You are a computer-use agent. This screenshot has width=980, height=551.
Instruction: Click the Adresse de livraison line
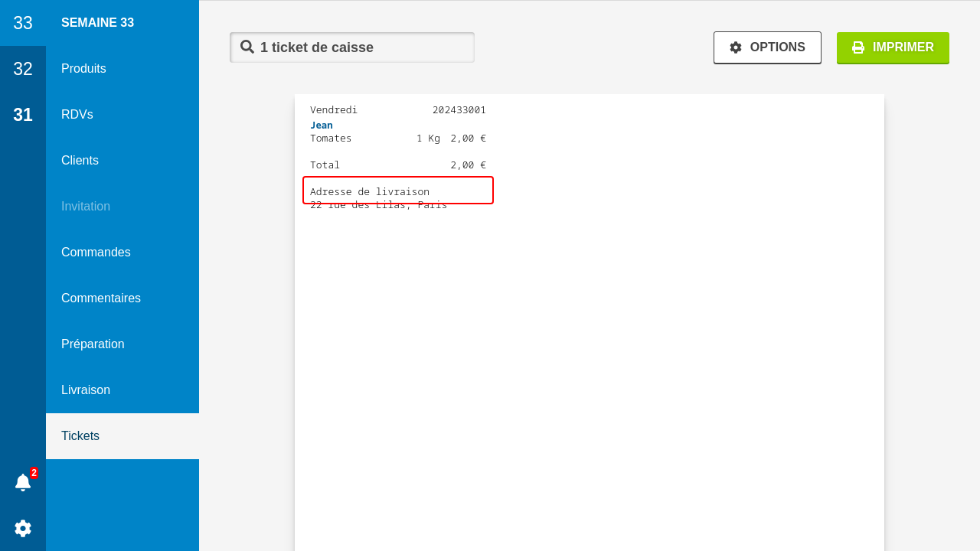pos(370,191)
